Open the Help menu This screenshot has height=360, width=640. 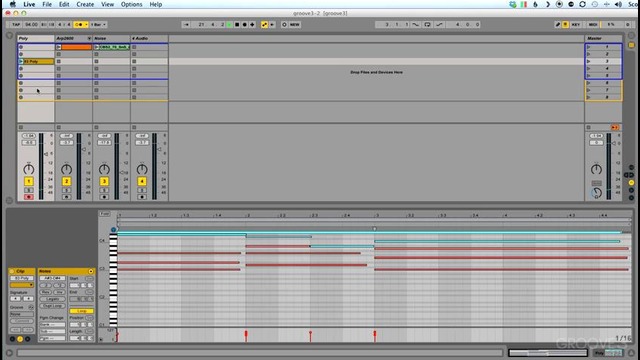[156, 4]
